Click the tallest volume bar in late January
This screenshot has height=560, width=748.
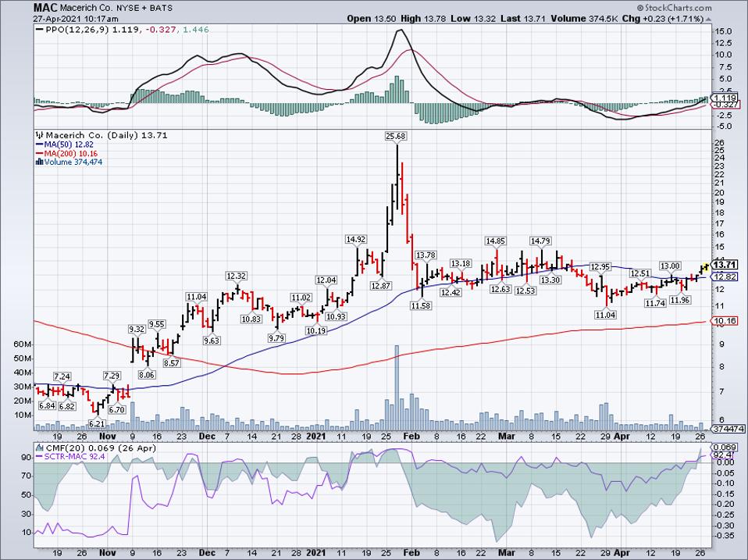[x=397, y=387]
